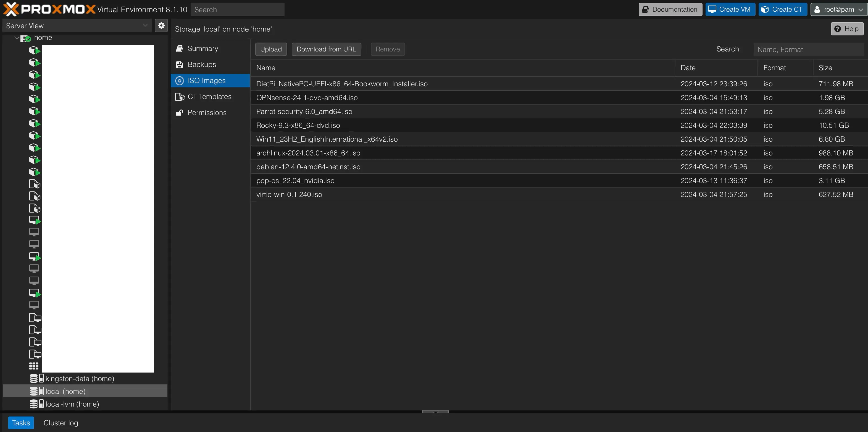Click the size value 6.80 GB

[x=832, y=139]
